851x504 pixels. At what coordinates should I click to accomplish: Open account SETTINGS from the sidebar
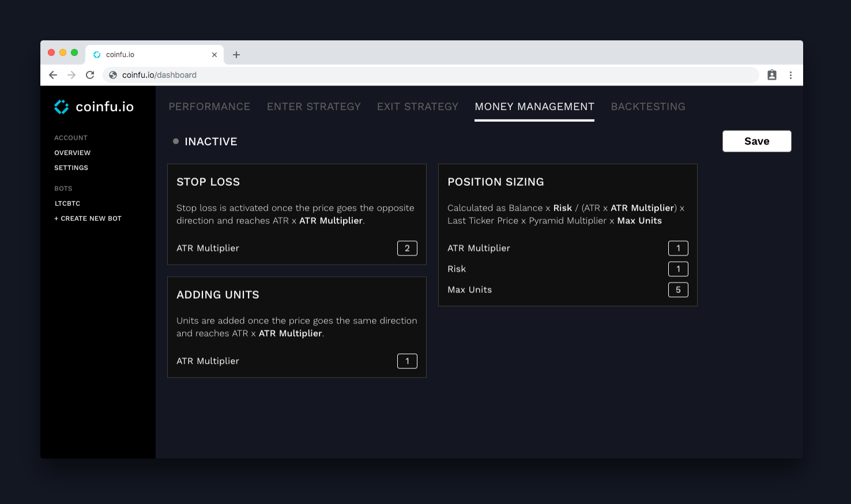[71, 167]
